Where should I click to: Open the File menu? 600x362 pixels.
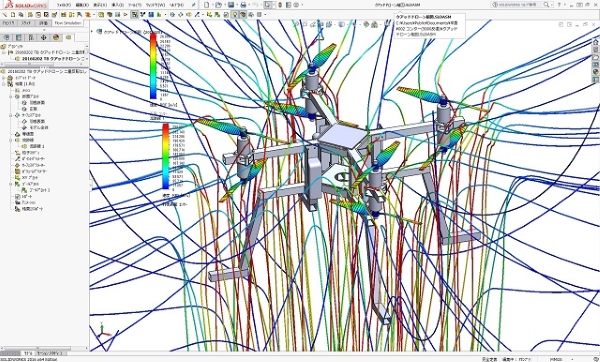pos(64,5)
